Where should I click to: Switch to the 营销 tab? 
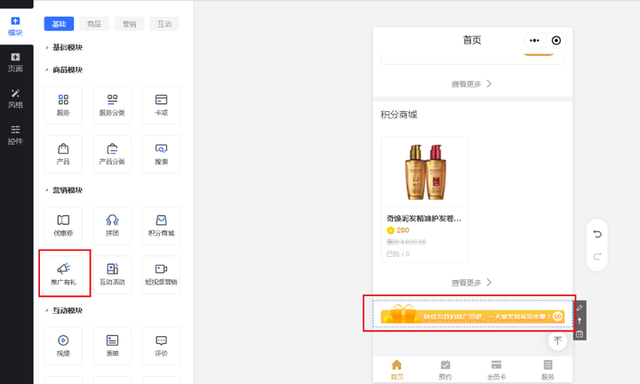pos(129,24)
